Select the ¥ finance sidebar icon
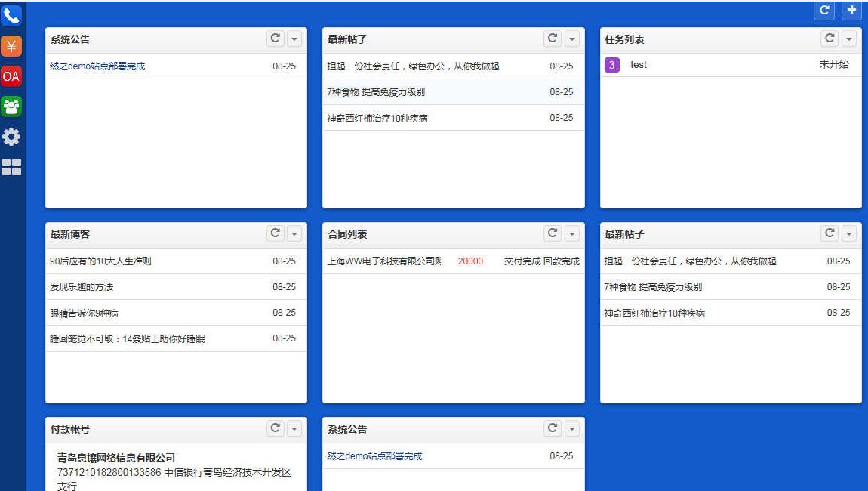Screen dimensions: 868x491 coord(12,46)
